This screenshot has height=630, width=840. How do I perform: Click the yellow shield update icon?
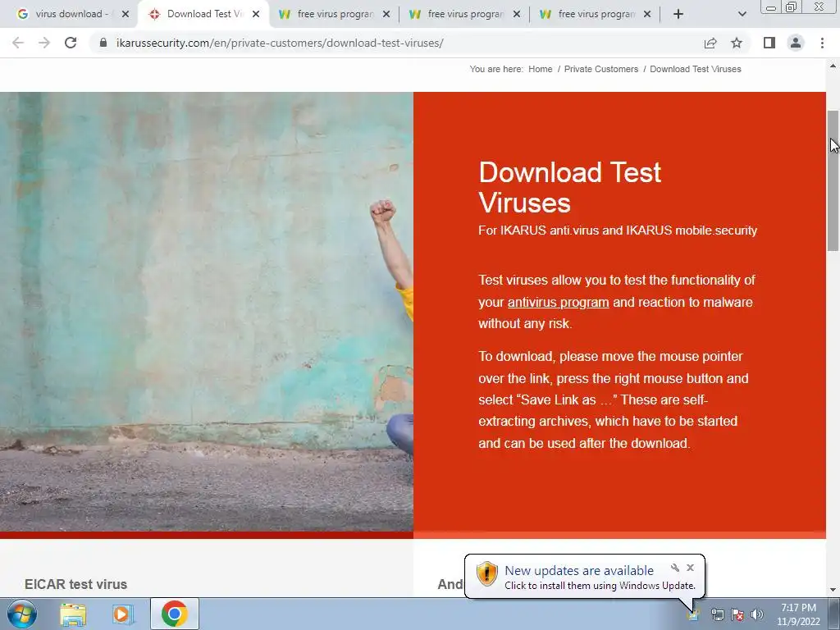click(487, 573)
